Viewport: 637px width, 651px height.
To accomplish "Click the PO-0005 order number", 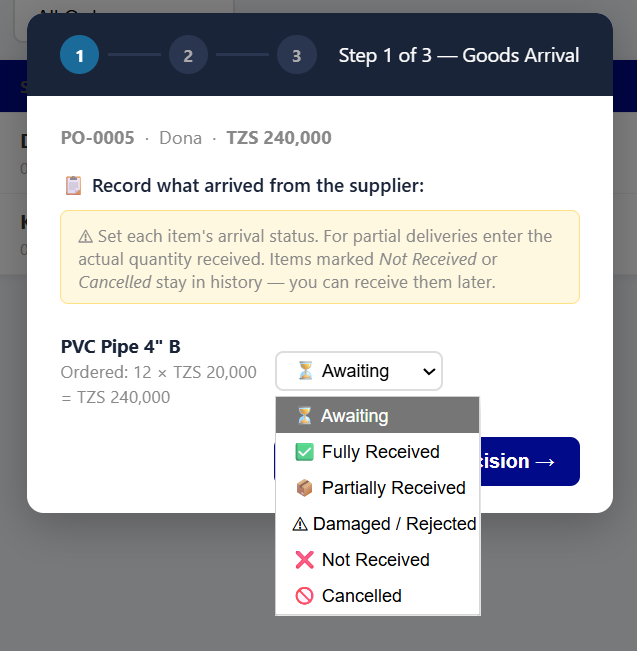I will click(97, 138).
